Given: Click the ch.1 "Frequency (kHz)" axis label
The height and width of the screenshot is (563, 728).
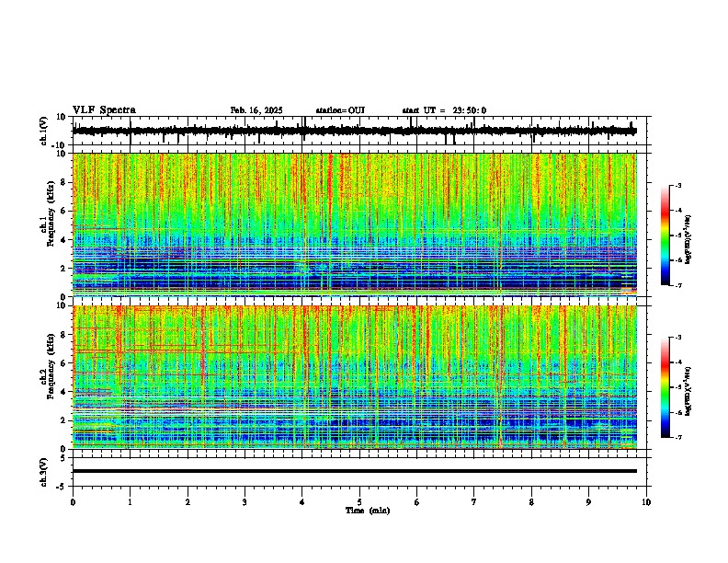Looking at the screenshot, I should pyautogui.click(x=51, y=213).
